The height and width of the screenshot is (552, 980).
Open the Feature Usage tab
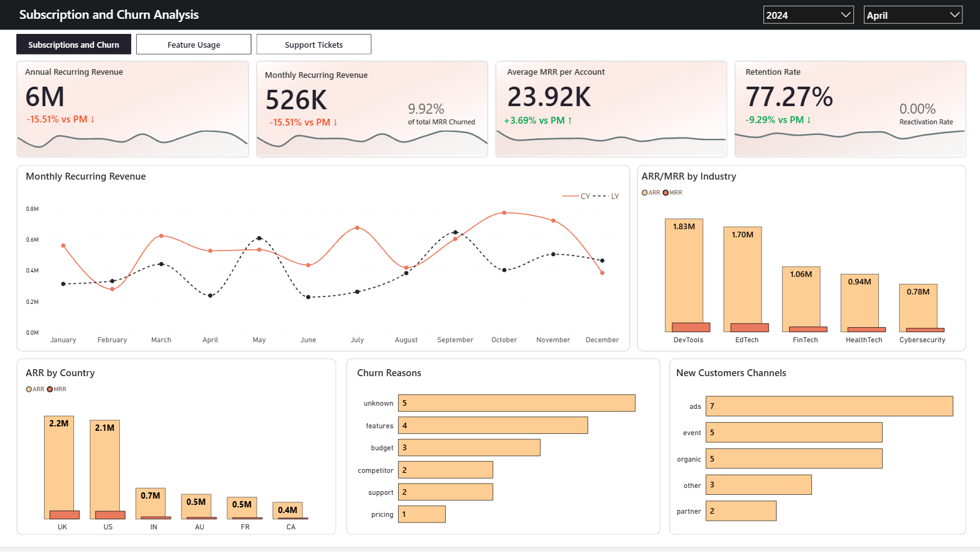point(193,45)
